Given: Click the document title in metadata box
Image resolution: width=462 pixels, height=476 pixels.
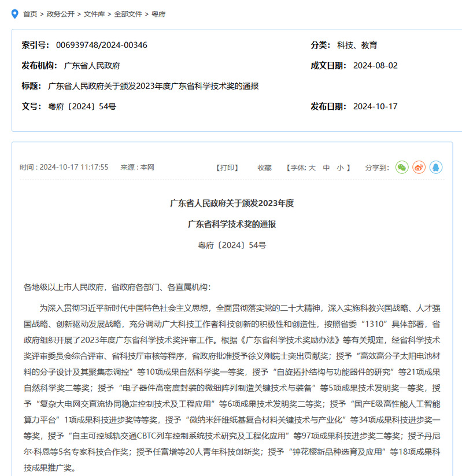Looking at the screenshot, I should (153, 86).
